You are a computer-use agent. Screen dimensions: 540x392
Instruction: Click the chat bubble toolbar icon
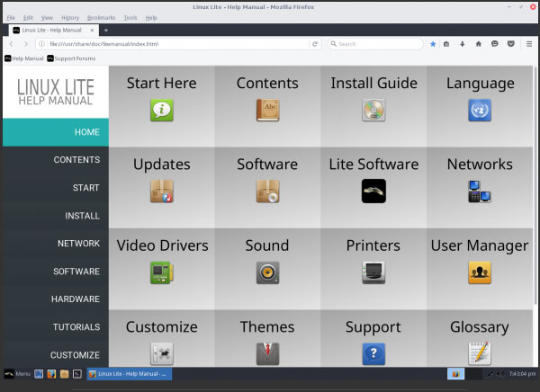[494, 44]
